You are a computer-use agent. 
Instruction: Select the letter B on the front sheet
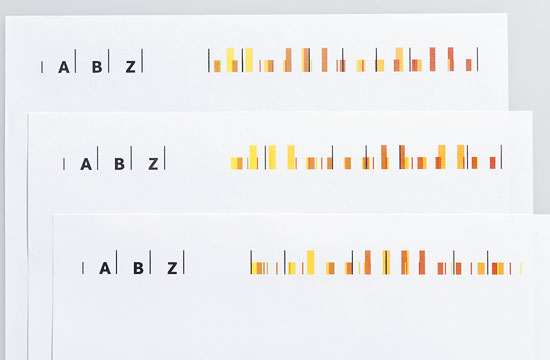(138, 268)
